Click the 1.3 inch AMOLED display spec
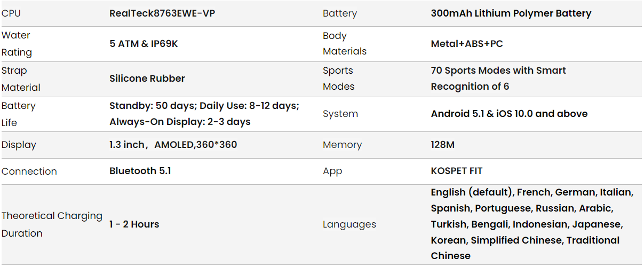 (173, 145)
